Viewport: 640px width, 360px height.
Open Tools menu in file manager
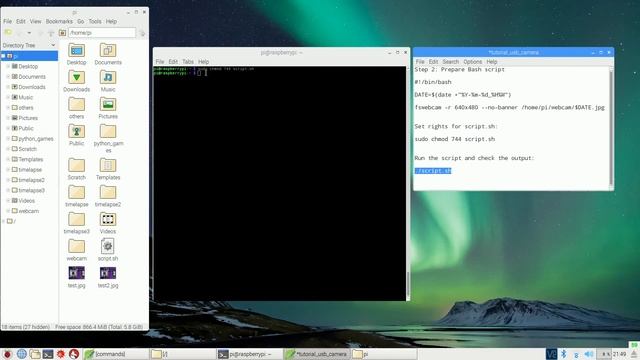point(95,21)
